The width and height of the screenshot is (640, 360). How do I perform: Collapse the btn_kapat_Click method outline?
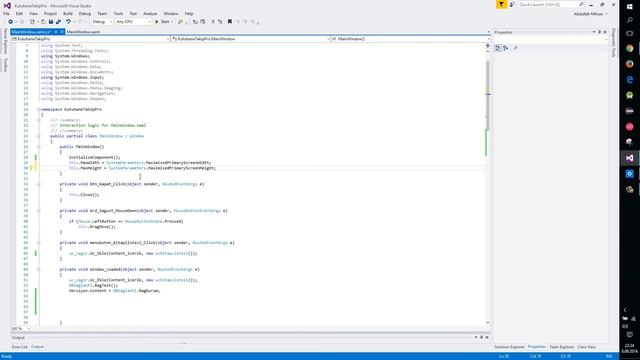[39, 184]
